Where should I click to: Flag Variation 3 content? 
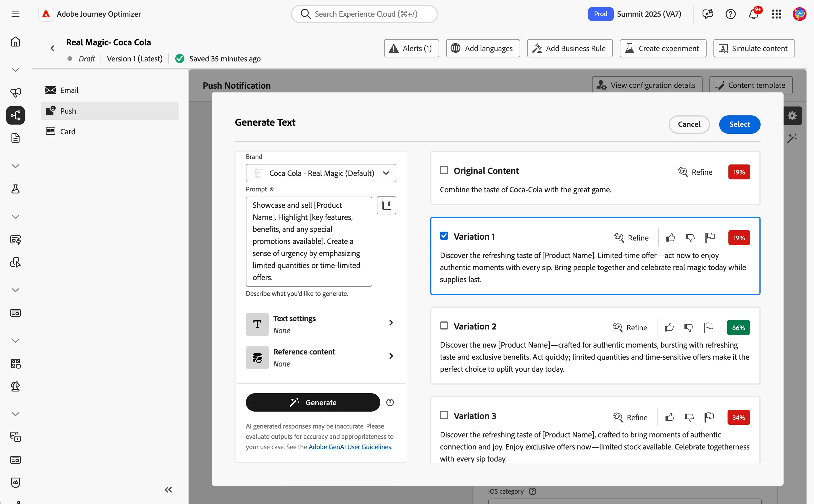709,417
